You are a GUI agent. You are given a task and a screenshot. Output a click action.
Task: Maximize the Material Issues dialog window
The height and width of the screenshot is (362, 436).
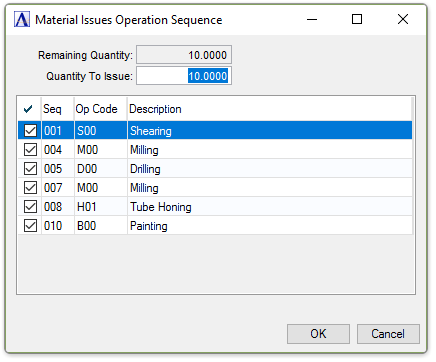click(x=357, y=19)
